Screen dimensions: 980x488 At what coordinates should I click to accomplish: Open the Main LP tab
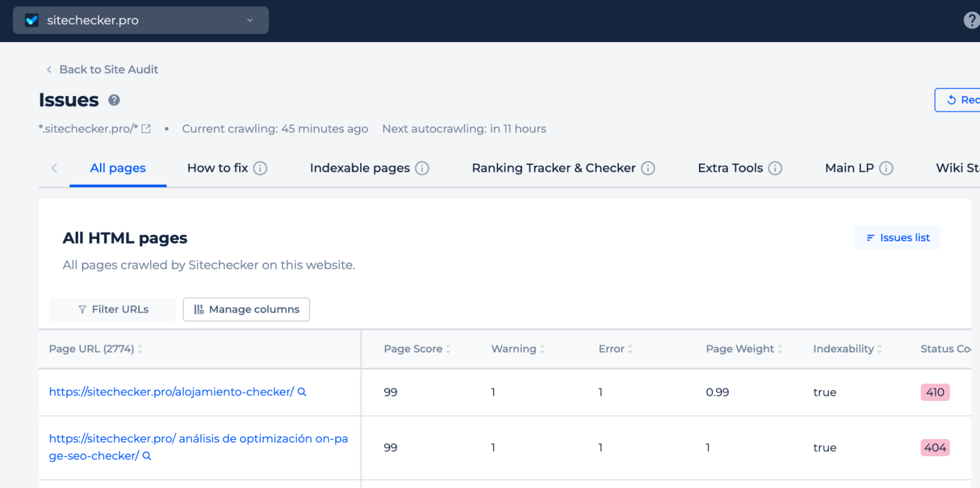click(x=850, y=168)
